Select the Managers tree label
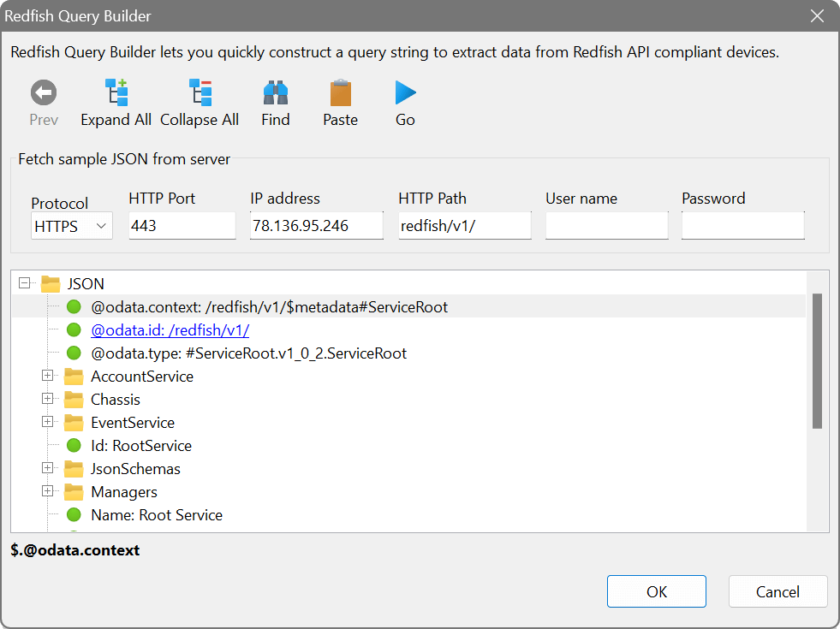Viewport: 840px width, 629px height. 124,492
